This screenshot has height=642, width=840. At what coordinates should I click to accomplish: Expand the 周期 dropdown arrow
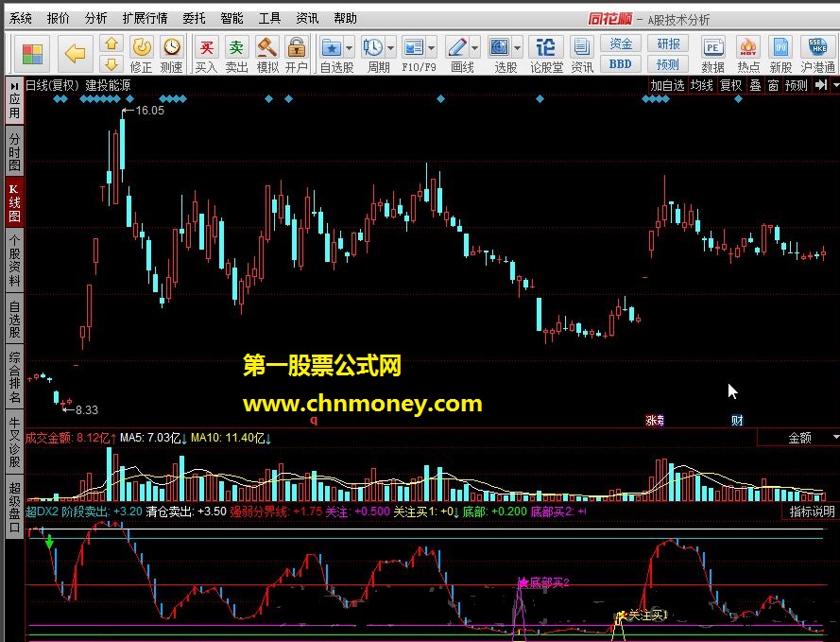coord(390,48)
